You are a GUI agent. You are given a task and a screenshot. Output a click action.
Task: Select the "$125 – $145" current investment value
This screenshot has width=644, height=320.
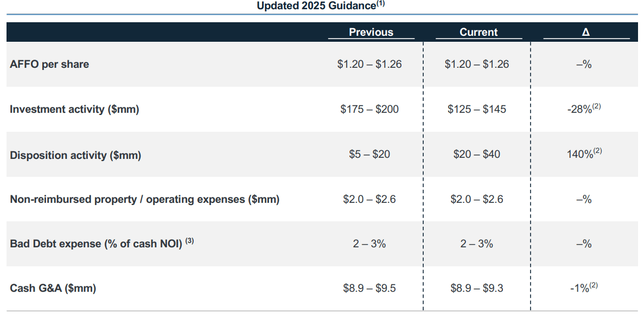pos(477,109)
